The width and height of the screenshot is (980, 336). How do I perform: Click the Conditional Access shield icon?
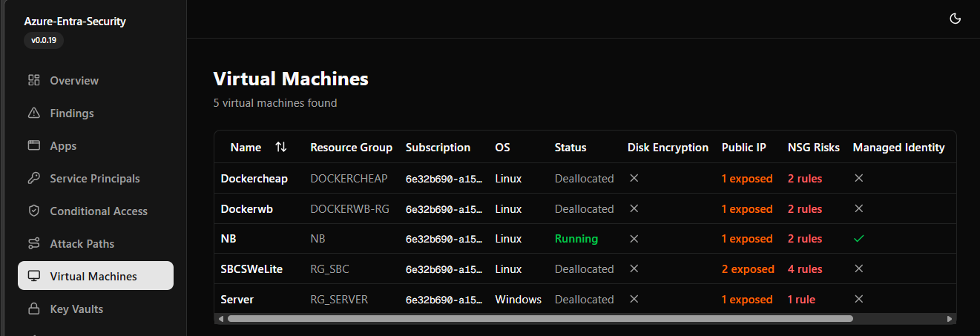pos(33,211)
